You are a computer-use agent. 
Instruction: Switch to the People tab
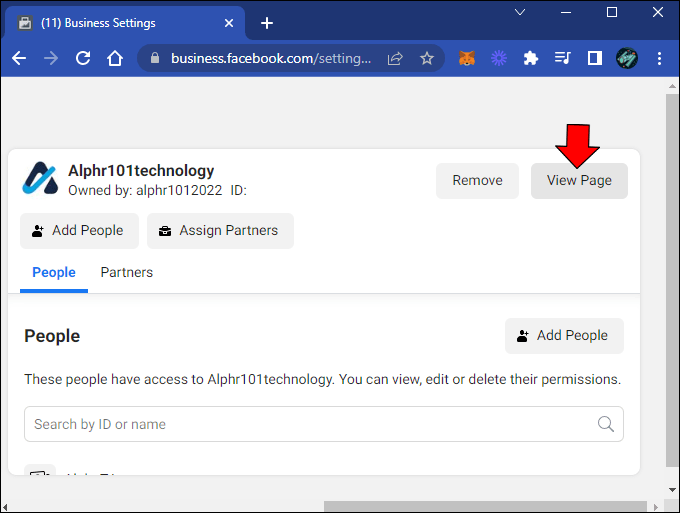pyautogui.click(x=54, y=272)
